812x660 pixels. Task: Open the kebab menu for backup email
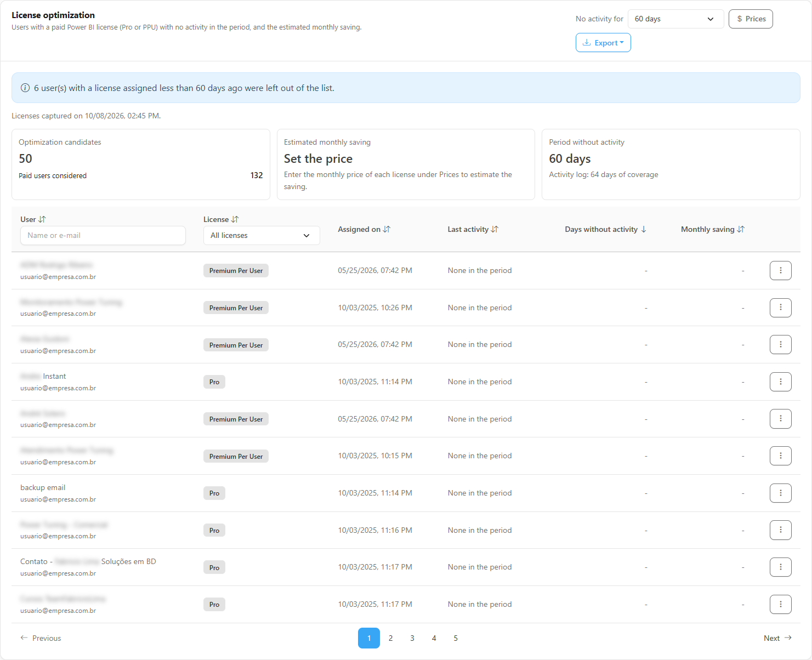[781, 493]
